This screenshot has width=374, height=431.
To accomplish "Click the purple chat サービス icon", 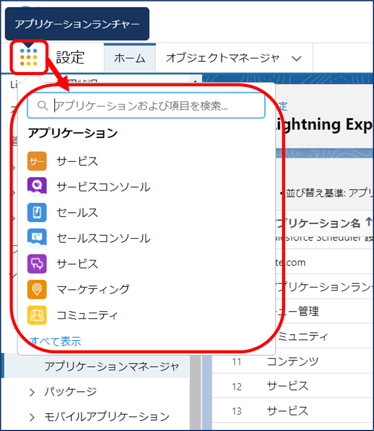I will pos(37,264).
